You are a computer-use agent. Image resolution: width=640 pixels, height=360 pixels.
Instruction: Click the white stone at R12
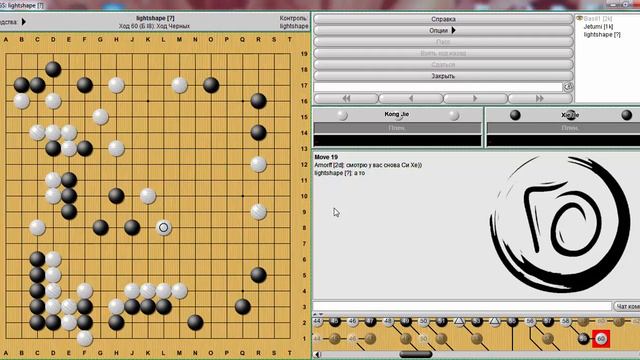click(258, 164)
